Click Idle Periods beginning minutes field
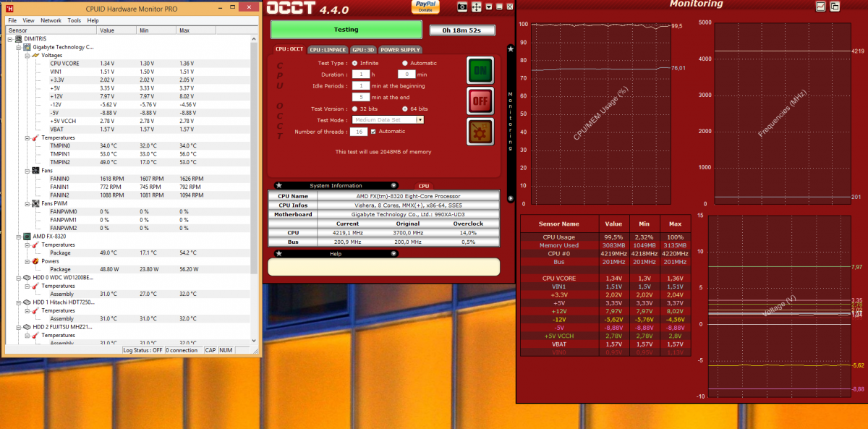868x429 pixels. (x=359, y=86)
